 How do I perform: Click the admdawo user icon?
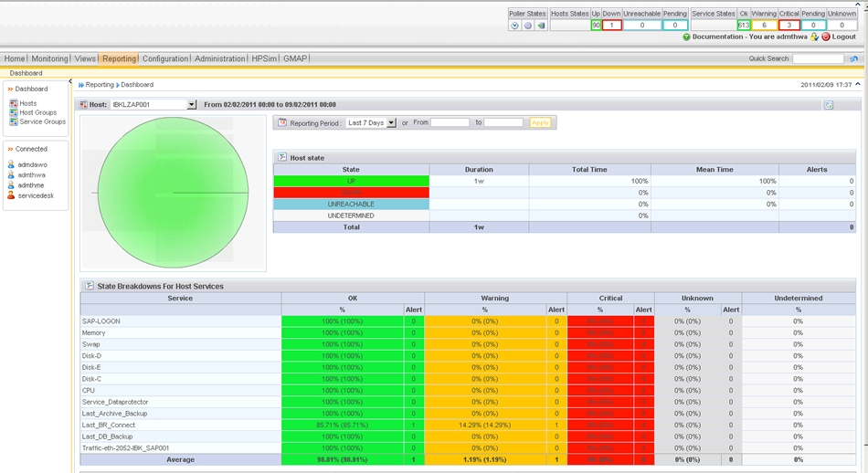click(11, 164)
